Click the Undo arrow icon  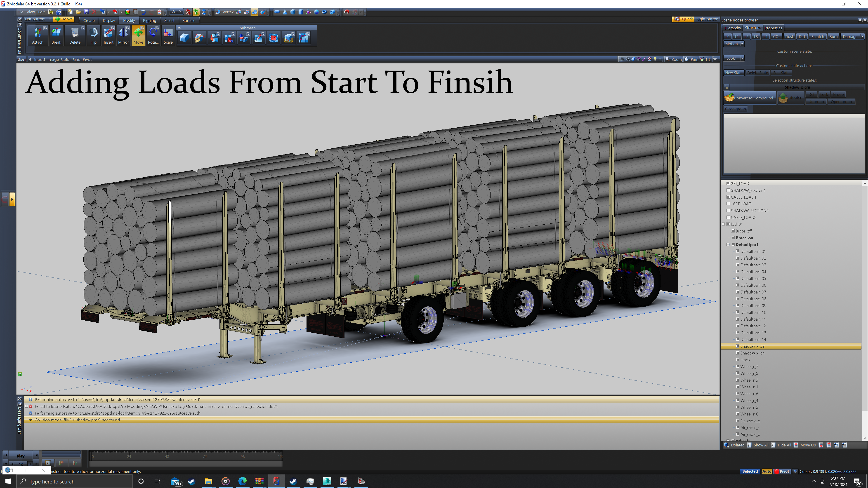point(143,12)
